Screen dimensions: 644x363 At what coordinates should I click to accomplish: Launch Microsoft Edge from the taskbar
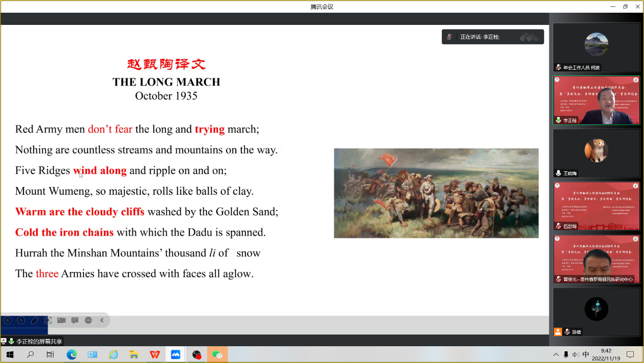[x=71, y=355]
